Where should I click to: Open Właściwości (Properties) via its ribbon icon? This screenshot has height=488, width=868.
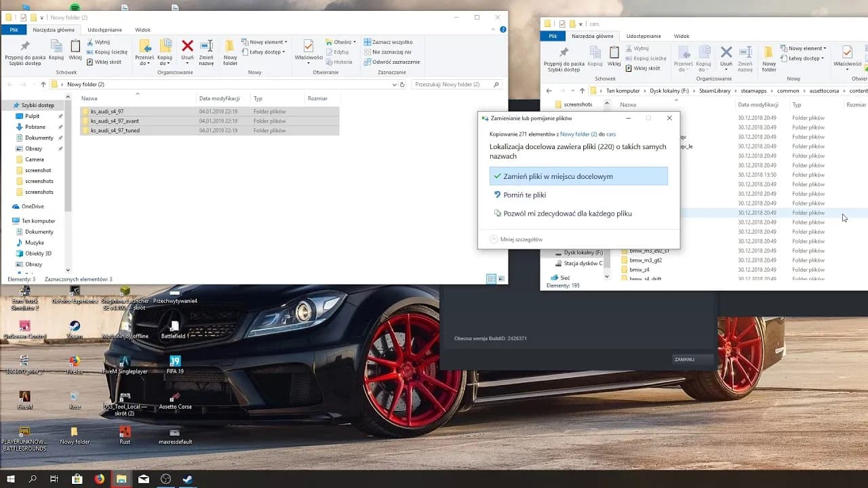tap(308, 49)
